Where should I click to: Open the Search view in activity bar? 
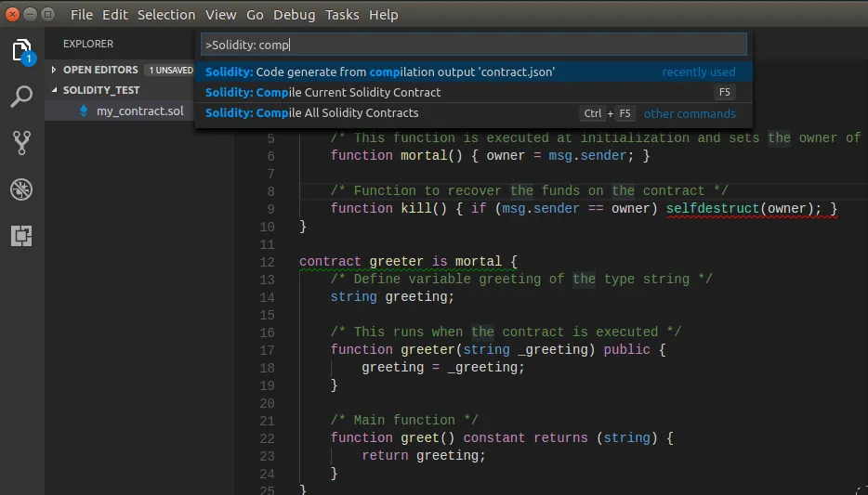coord(21,97)
